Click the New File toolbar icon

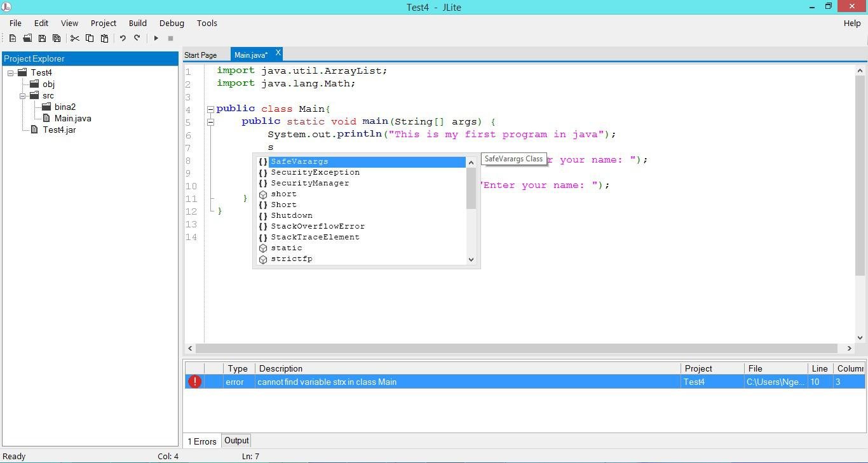coord(13,39)
